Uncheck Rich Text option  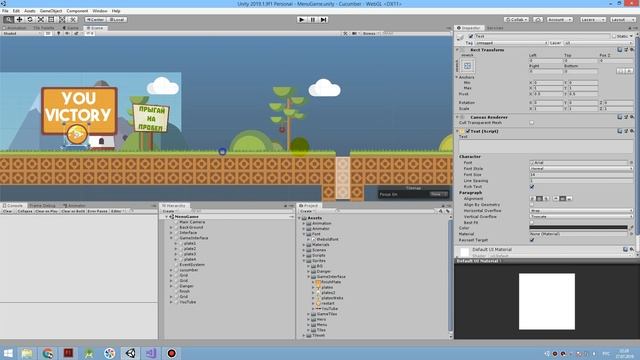pyautogui.click(x=532, y=187)
